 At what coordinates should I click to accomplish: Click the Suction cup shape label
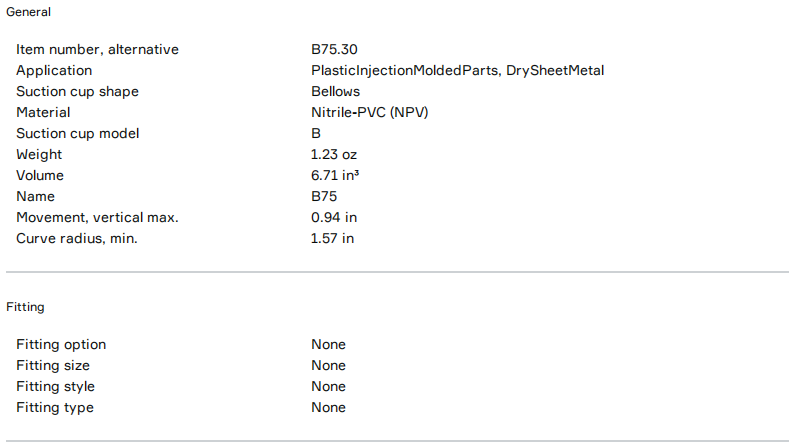[77, 91]
